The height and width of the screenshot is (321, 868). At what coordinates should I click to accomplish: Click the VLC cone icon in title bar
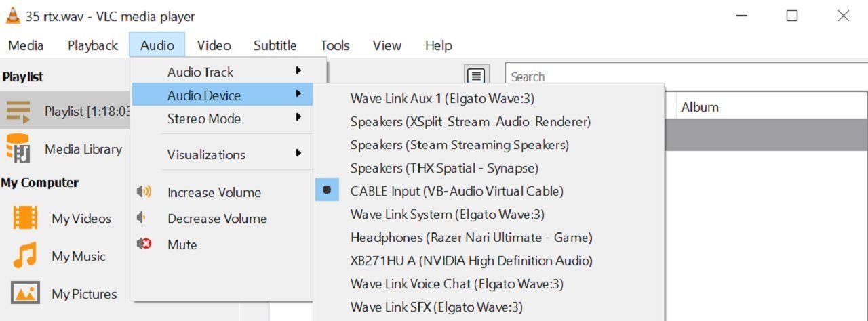(x=12, y=16)
